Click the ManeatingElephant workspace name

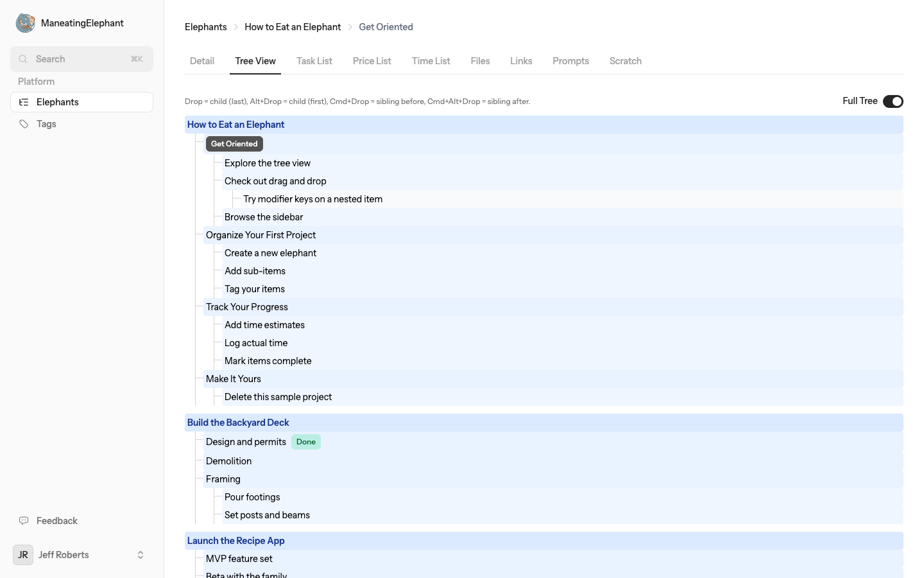click(x=82, y=23)
